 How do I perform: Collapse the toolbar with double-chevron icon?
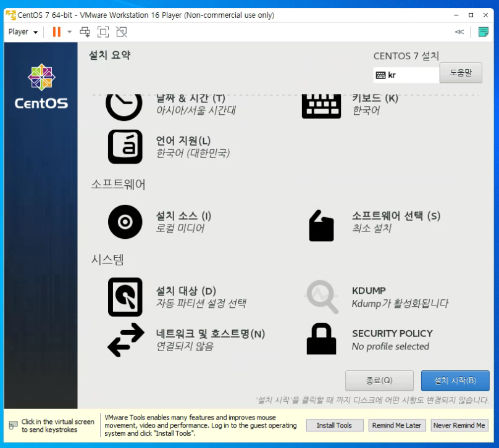tap(459, 32)
